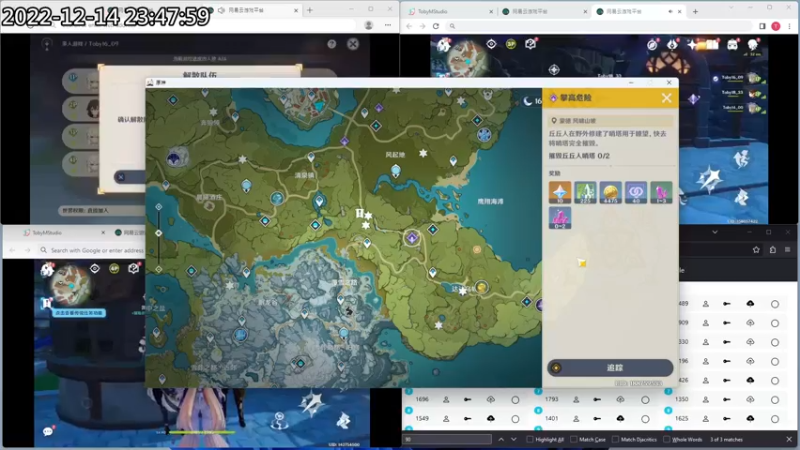Click the key icon in row 1696

tap(467, 399)
